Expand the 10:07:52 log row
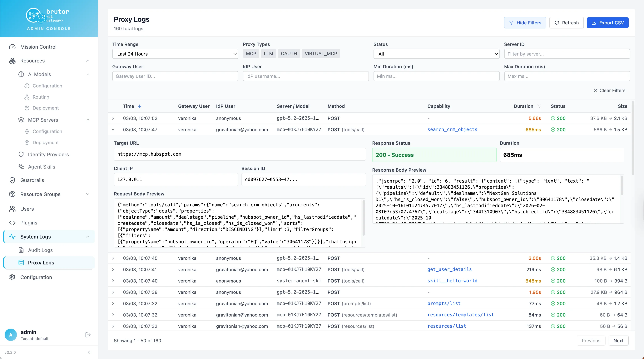644x359 pixels. (113, 118)
